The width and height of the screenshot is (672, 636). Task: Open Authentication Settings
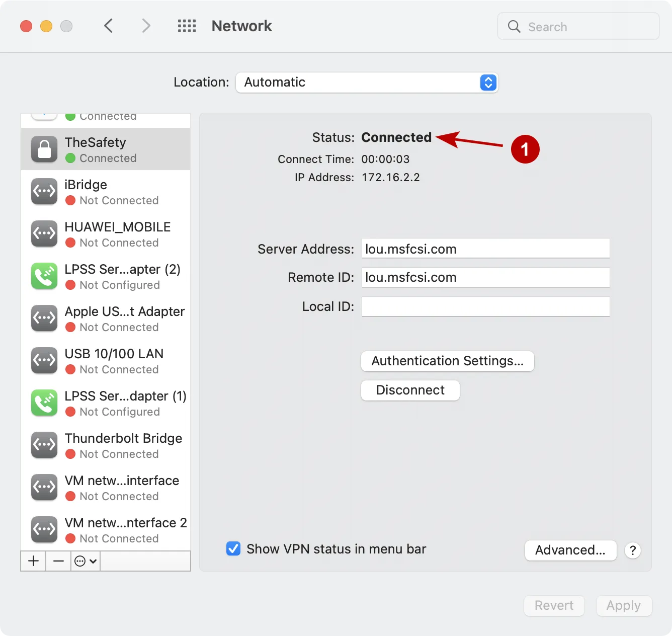click(x=447, y=361)
